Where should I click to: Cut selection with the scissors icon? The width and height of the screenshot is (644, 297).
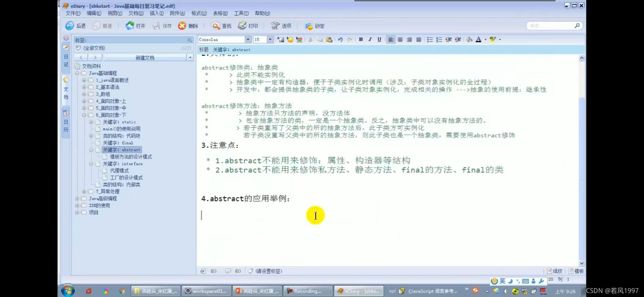click(311, 40)
